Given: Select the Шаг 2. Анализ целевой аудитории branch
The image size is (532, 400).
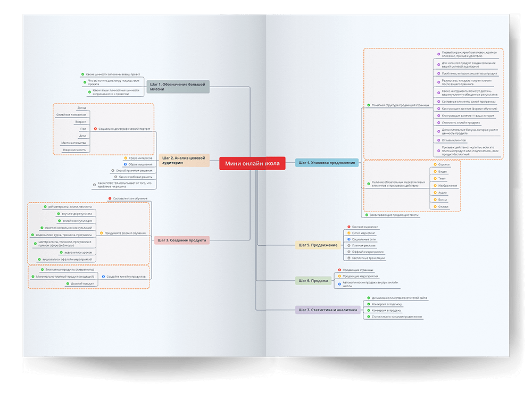Looking at the screenshot, I should click(184, 160).
